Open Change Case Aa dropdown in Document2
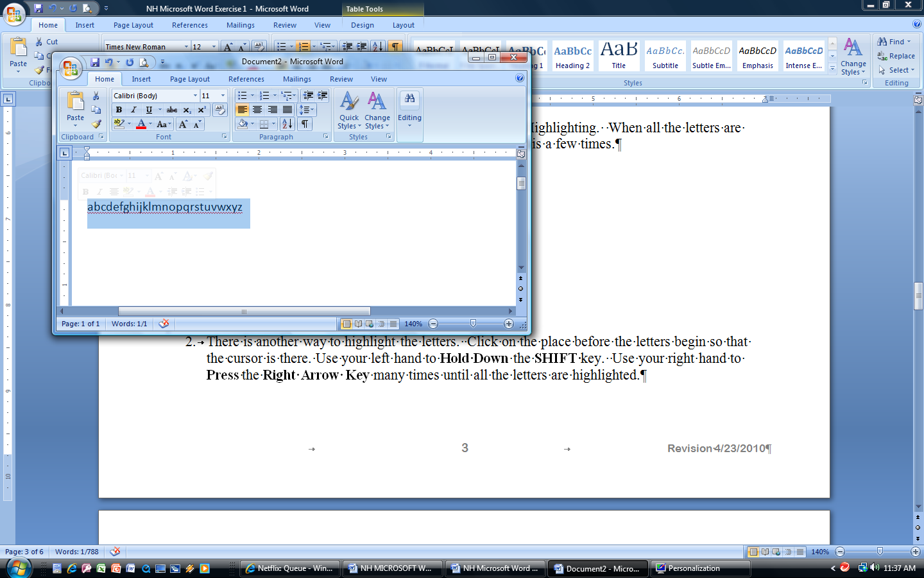Viewport: 924px width, 578px height. [x=164, y=124]
